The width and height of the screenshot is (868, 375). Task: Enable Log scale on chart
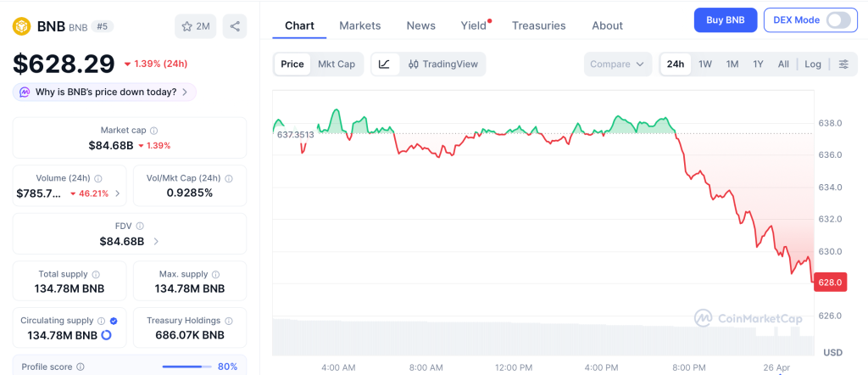pyautogui.click(x=813, y=64)
